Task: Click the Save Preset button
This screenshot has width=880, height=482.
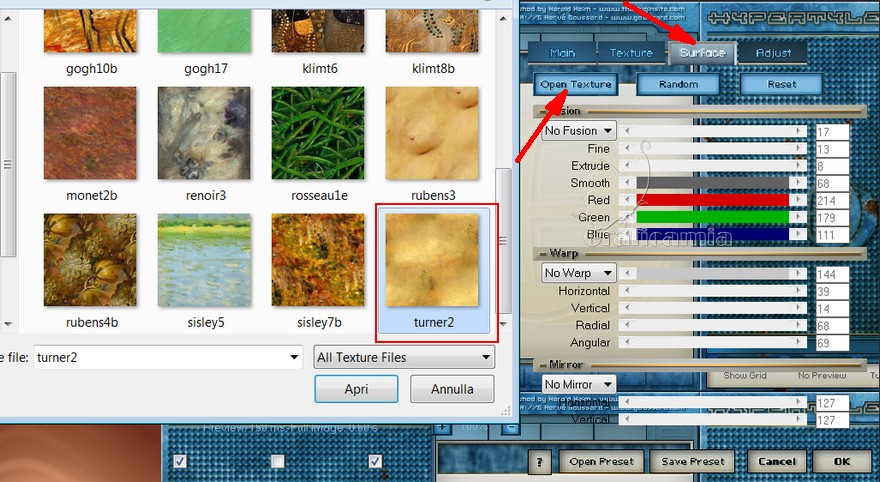Action: pos(693,462)
